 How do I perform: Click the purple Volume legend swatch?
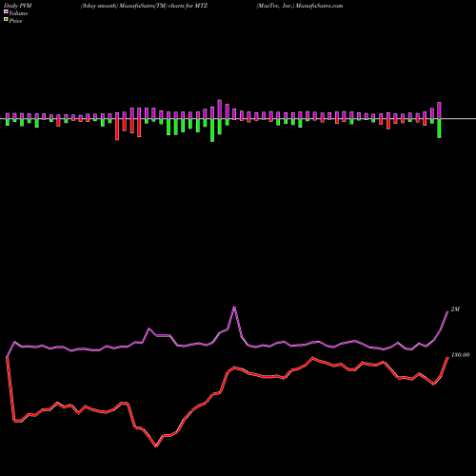pos(6,12)
